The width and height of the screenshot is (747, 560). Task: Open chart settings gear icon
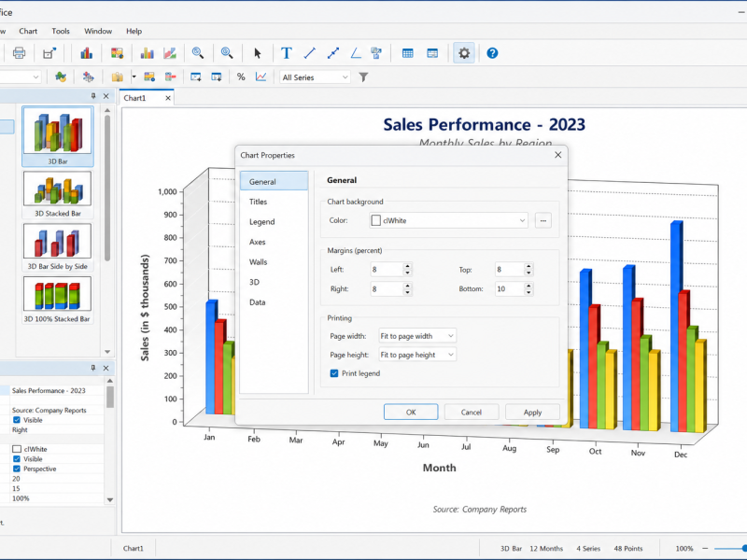464,53
